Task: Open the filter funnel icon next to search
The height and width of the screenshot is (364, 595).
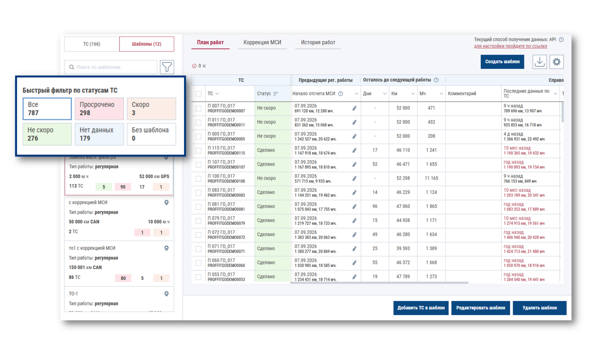Action: (167, 67)
